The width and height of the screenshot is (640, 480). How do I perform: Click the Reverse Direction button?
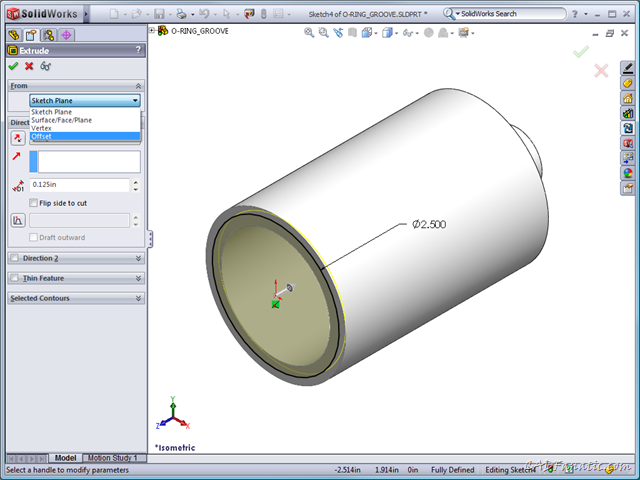click(18, 138)
